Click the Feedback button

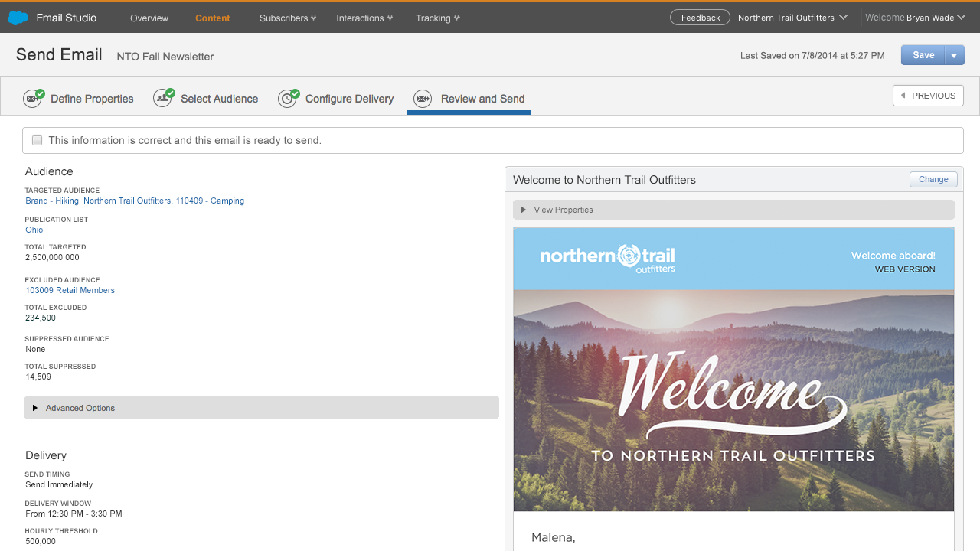(x=700, y=18)
